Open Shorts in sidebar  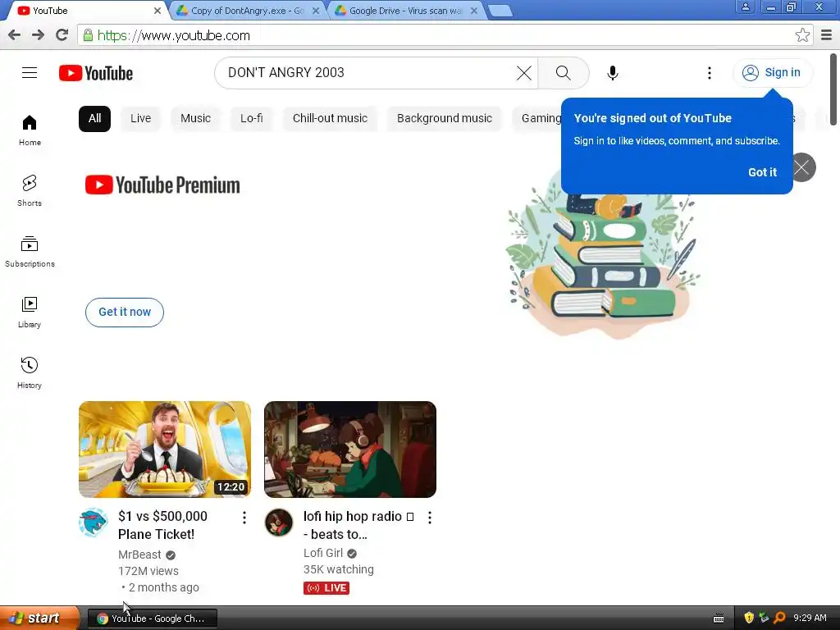(30, 190)
